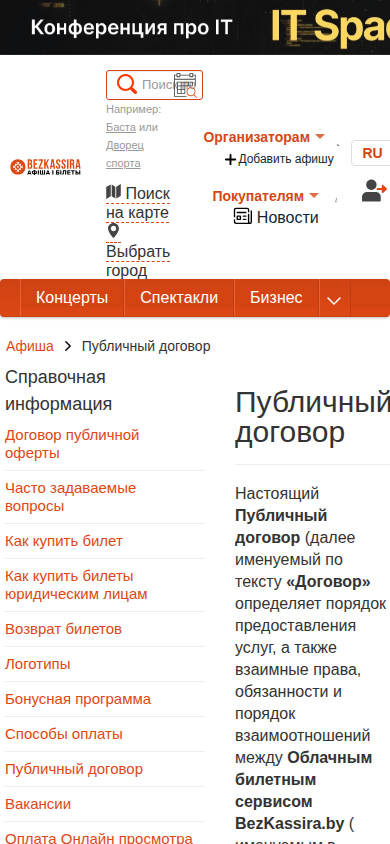The height and width of the screenshot is (844, 390).
Task: Click the Публичный договор breadcrumb text
Action: pos(146,346)
